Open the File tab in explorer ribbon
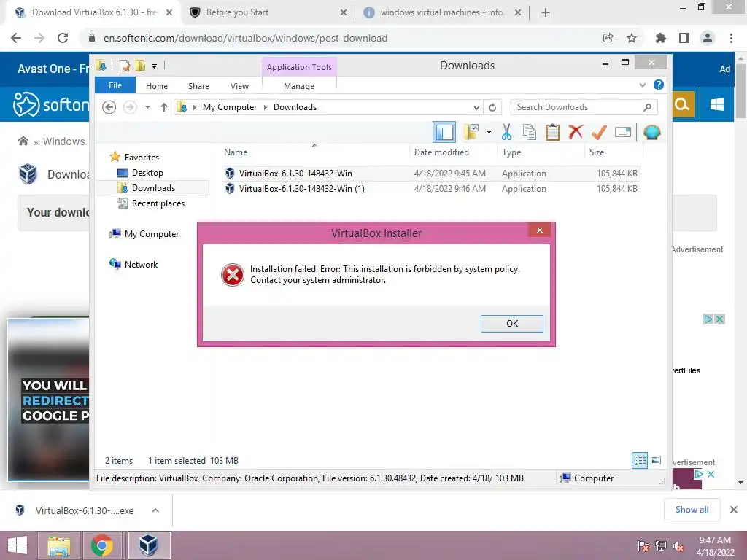747x560 pixels. (x=115, y=86)
